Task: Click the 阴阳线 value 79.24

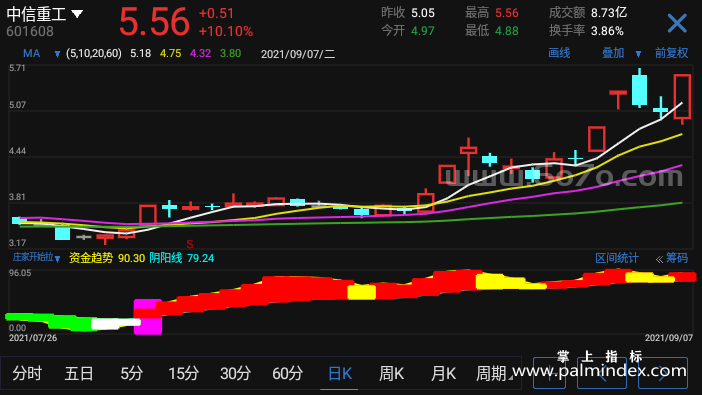Action: pos(200,258)
